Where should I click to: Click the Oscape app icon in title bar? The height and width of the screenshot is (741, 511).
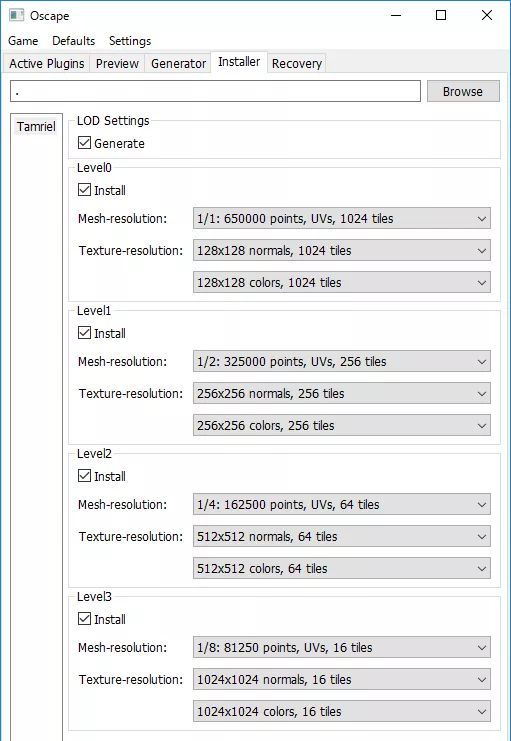[16, 16]
